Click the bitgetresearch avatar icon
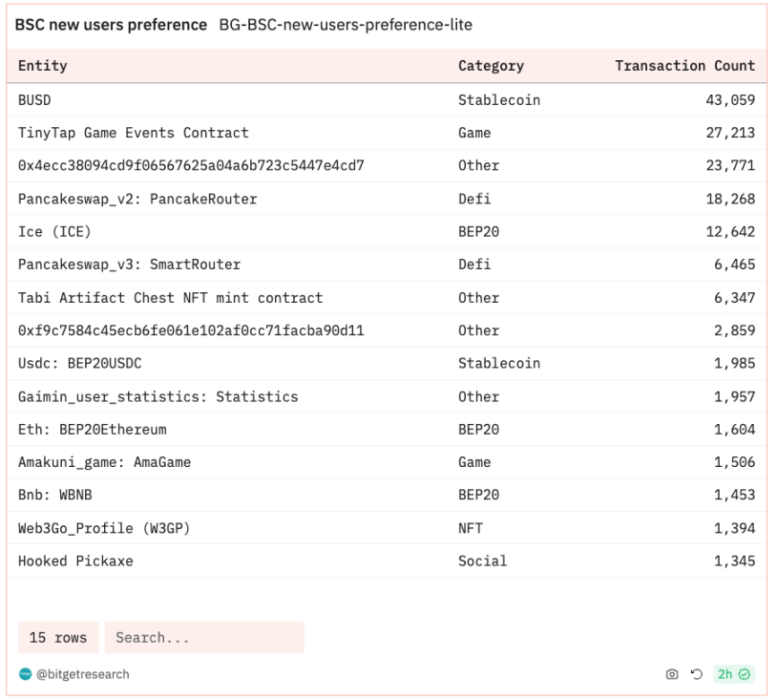This screenshot has height=700, width=777. (25, 674)
